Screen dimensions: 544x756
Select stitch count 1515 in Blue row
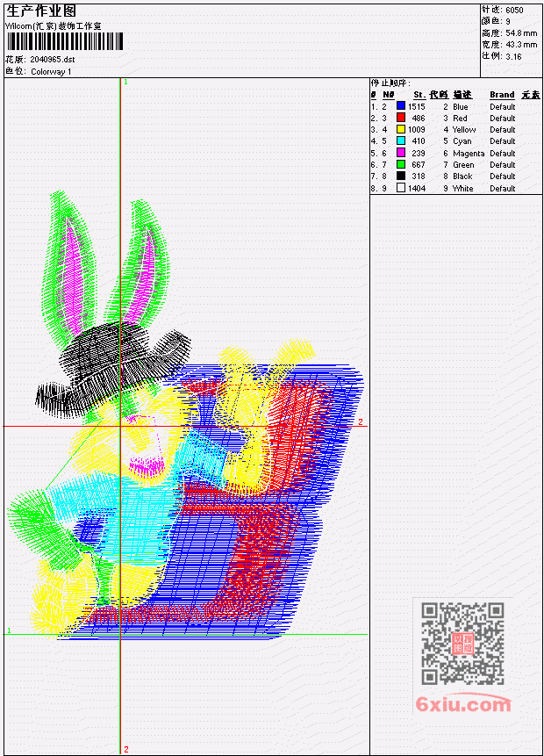click(417, 106)
